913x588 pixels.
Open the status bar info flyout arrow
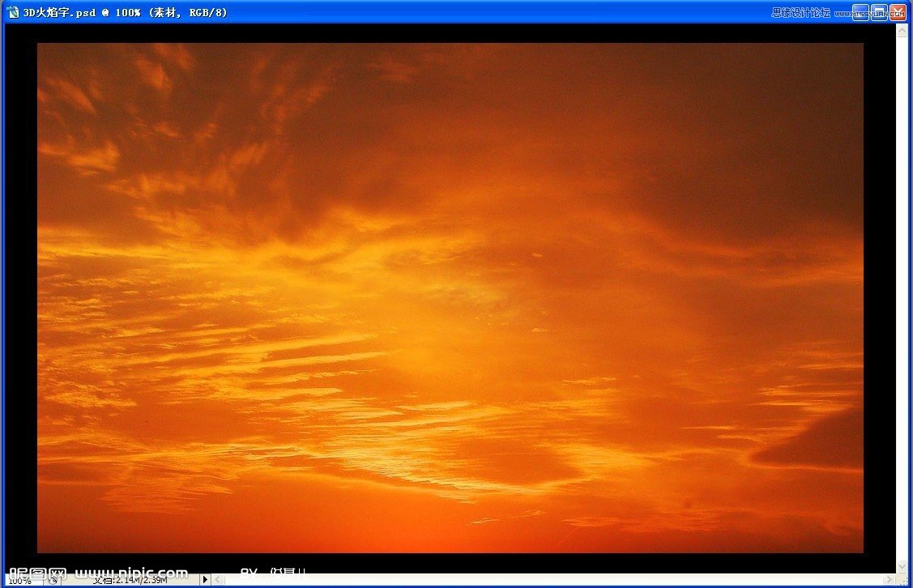click(205, 580)
